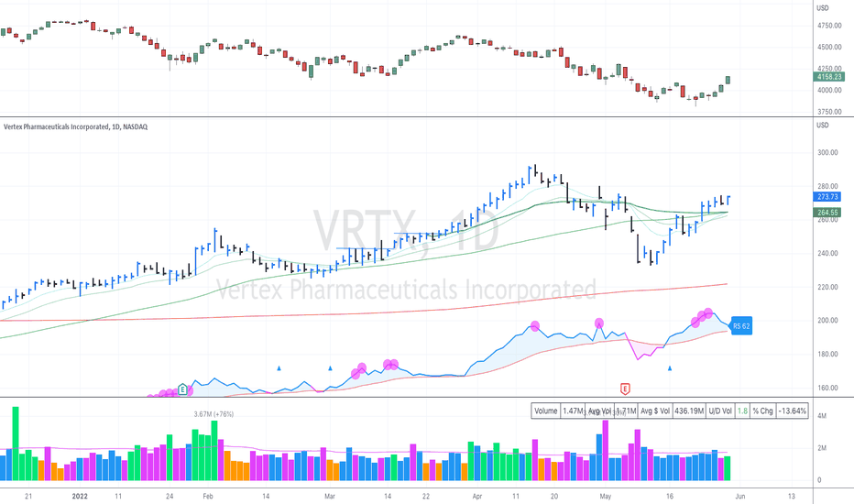Click the 2M volume axis label
Screen dimensions: 854x504
(x=822, y=448)
